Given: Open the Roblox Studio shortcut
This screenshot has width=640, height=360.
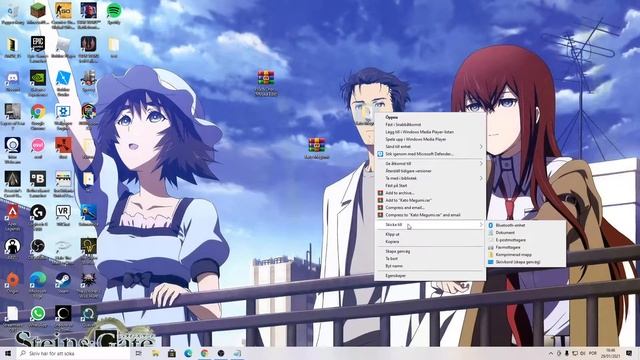Looking at the screenshot, I should click(63, 82).
